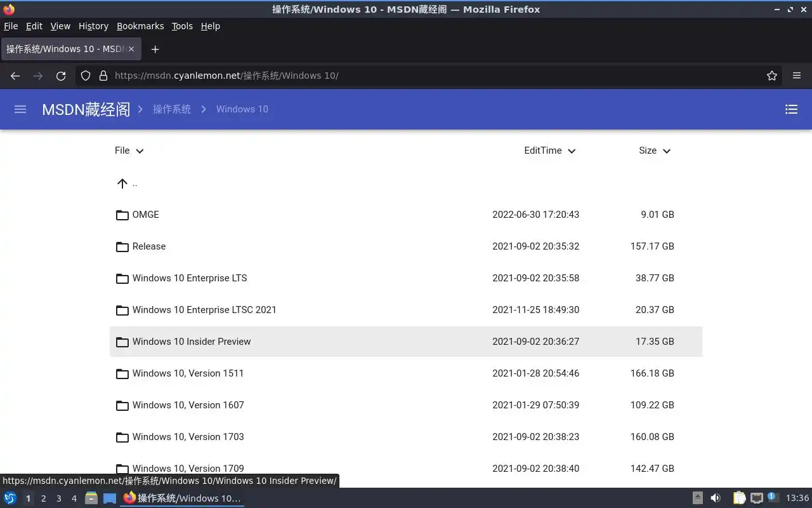Viewport: 812px width, 508px height.
Task: Open Windows 10 Enterprise LTSC 2021 folder
Action: tap(406, 310)
